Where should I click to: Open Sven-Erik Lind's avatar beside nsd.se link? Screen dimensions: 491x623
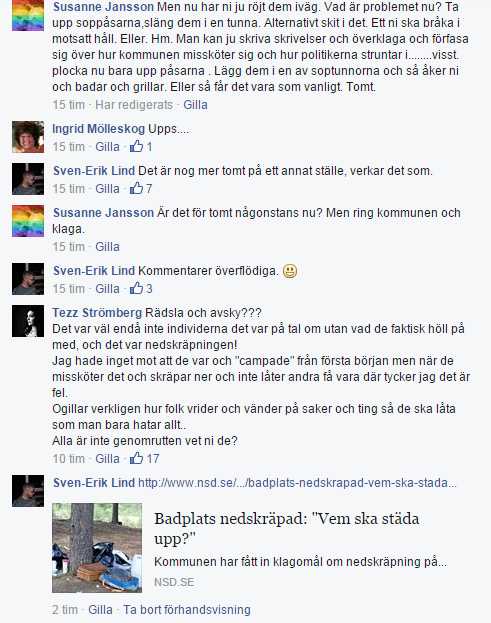point(28,491)
